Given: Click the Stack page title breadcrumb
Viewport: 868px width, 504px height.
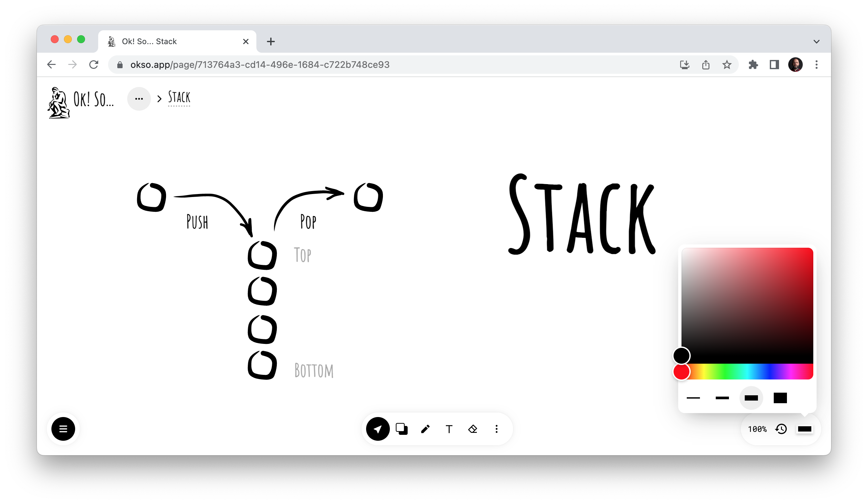Looking at the screenshot, I should click(179, 98).
